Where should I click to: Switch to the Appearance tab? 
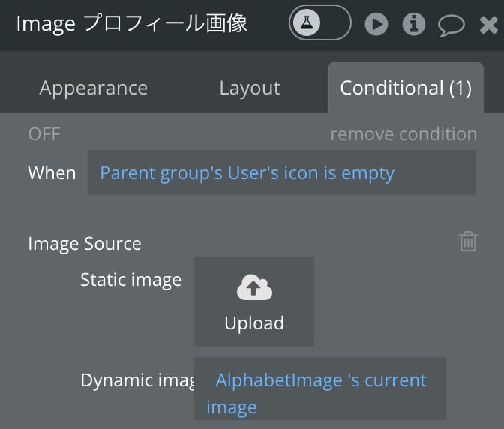(x=94, y=88)
